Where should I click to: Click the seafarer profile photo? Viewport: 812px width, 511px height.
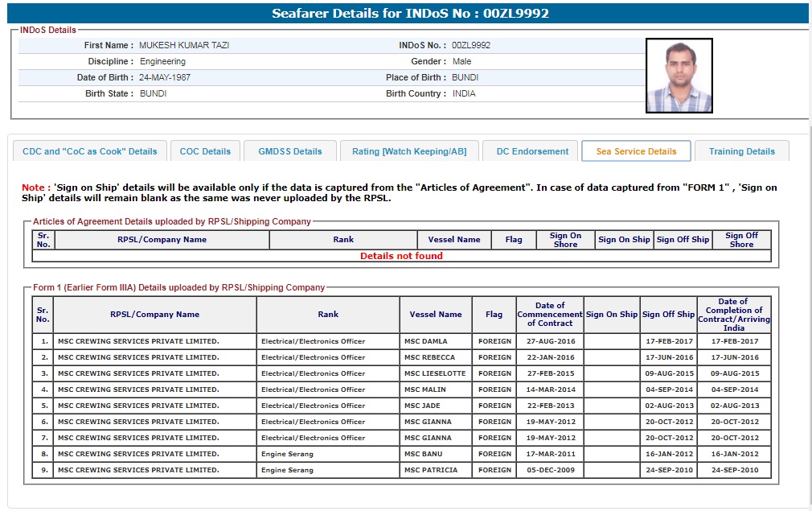[679, 76]
